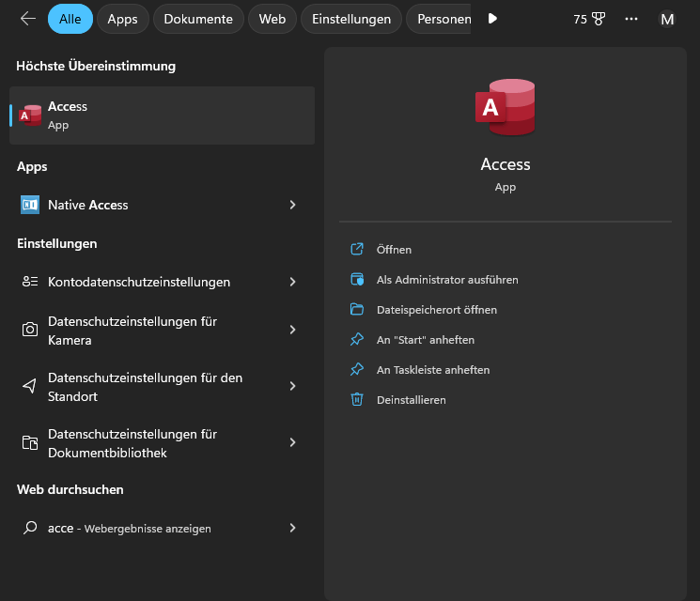Viewport: 700px width, 601px height.
Task: Expand Dokumentbibliothek privacy settings chevron
Action: (x=292, y=442)
